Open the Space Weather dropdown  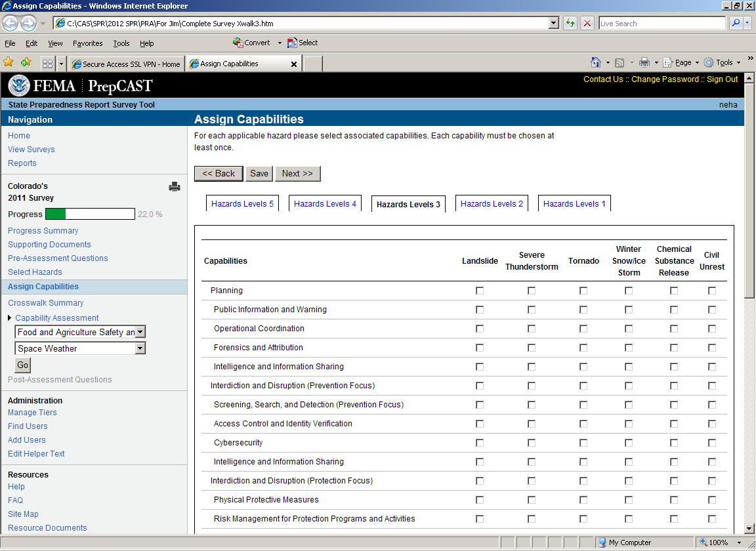(x=140, y=349)
